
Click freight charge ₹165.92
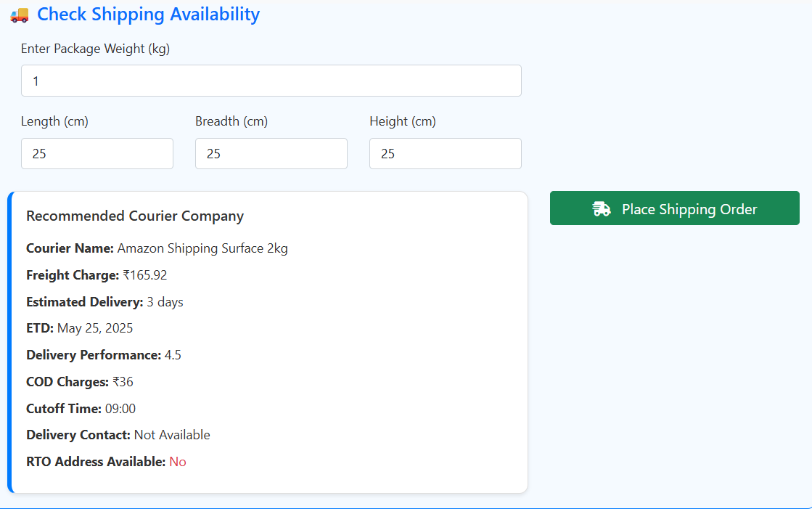[x=145, y=275]
